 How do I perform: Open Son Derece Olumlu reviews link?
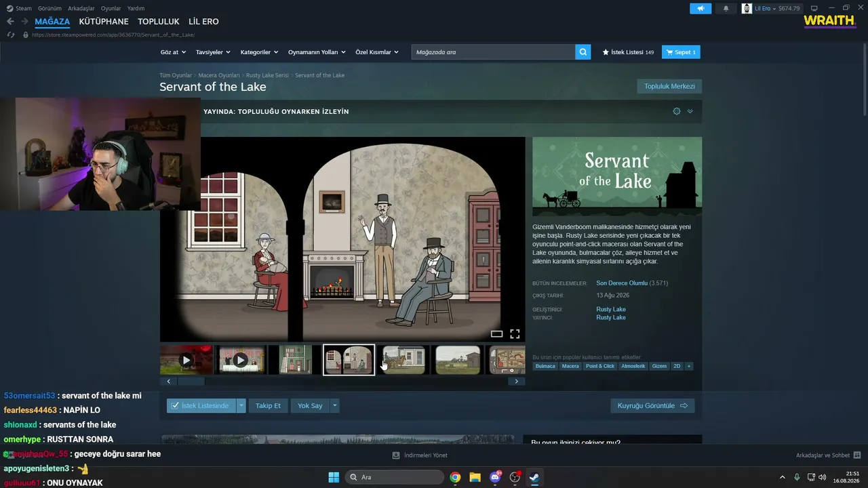[622, 283]
